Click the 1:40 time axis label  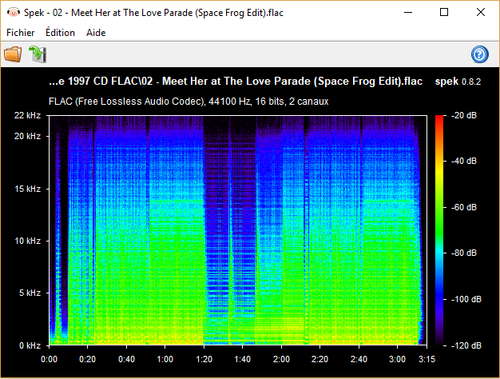[x=242, y=359]
